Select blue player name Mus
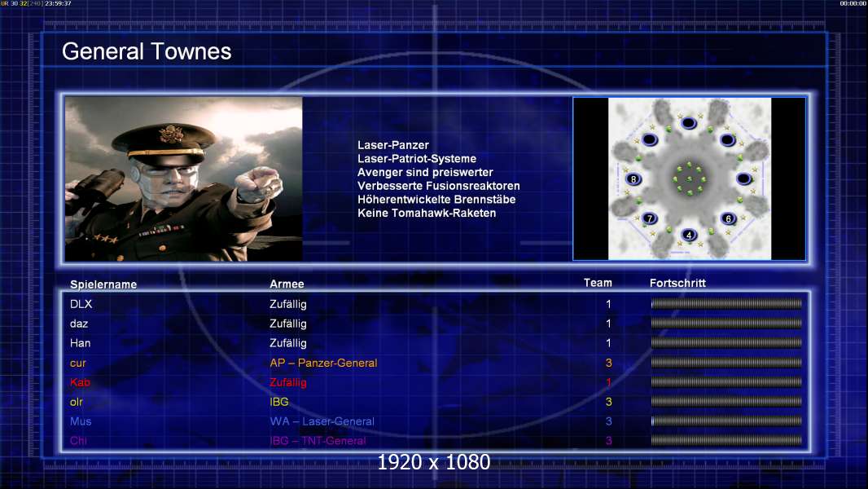The image size is (868, 489). click(x=81, y=421)
